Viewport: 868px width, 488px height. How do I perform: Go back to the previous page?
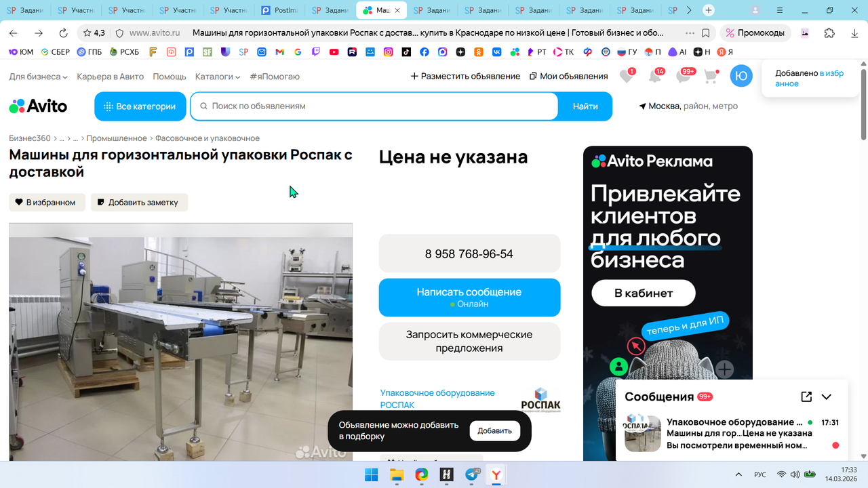pos(14,33)
